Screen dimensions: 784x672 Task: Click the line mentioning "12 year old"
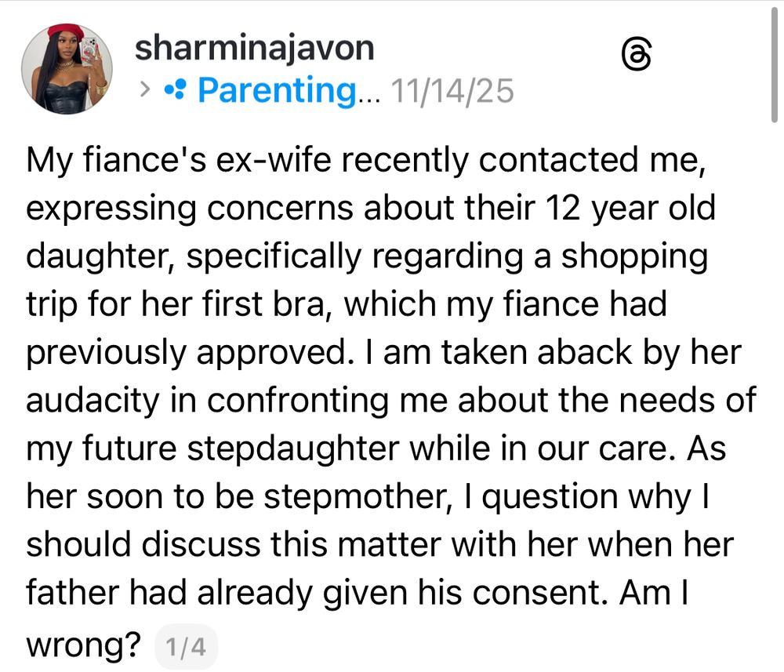pos(371,208)
